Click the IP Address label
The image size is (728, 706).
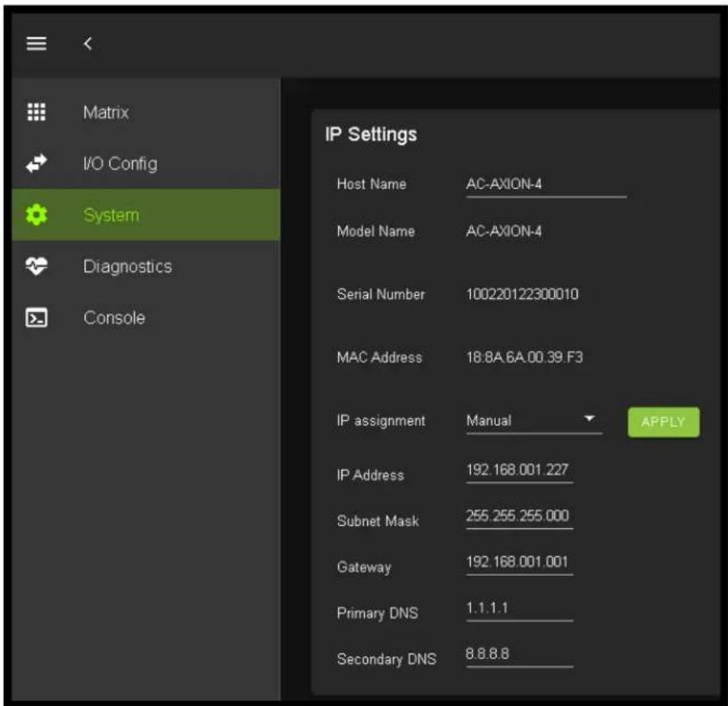tap(370, 475)
